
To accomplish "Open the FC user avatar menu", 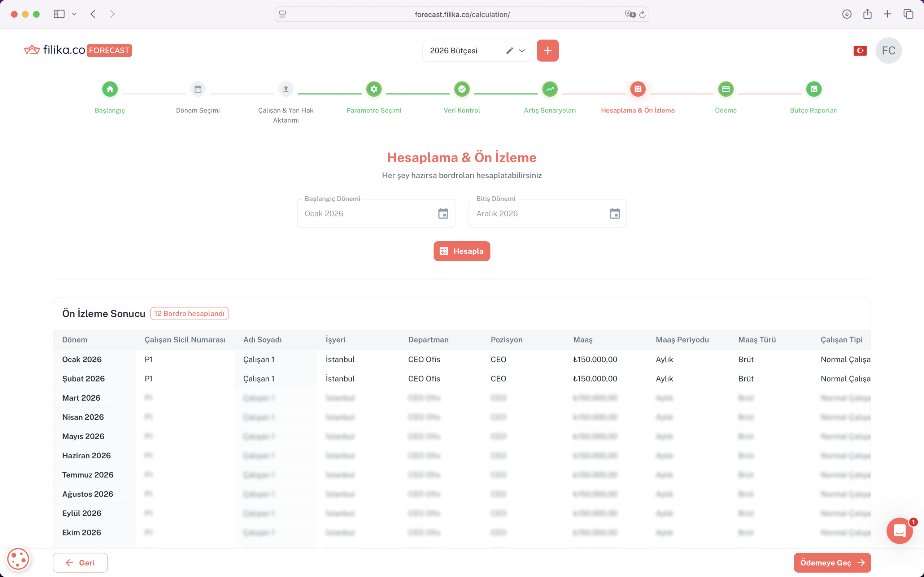I will [888, 50].
